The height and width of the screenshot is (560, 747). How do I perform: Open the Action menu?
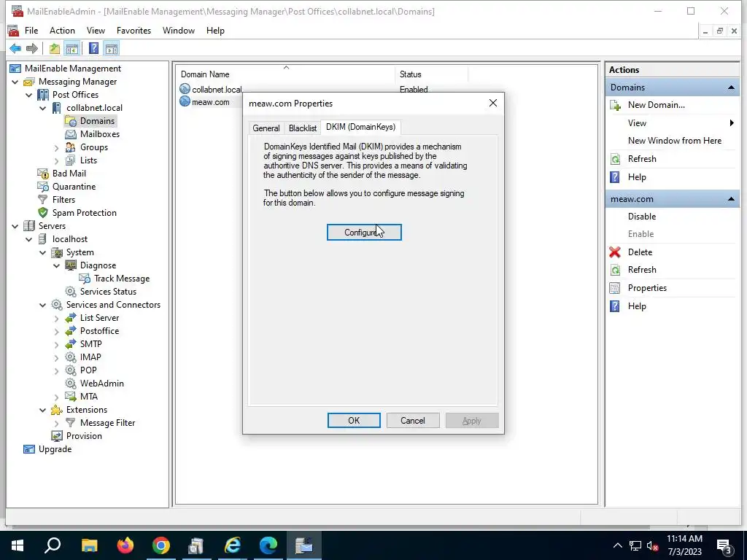pos(62,31)
